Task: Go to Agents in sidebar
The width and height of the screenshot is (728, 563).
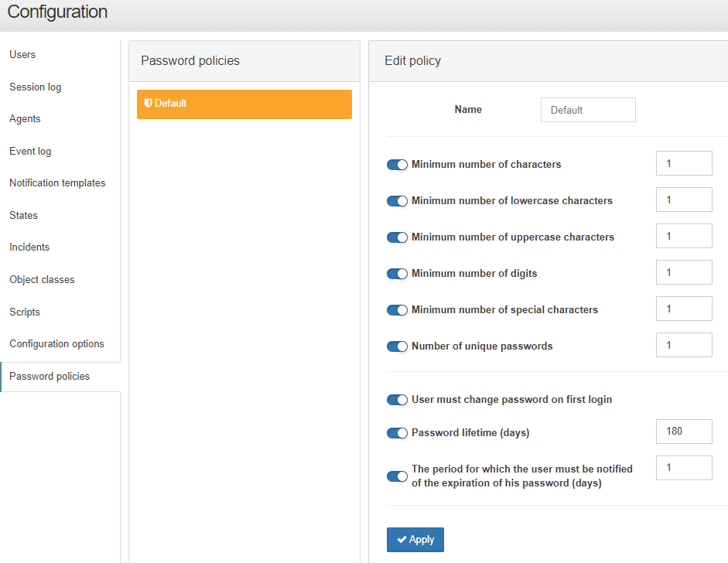Action: point(25,119)
